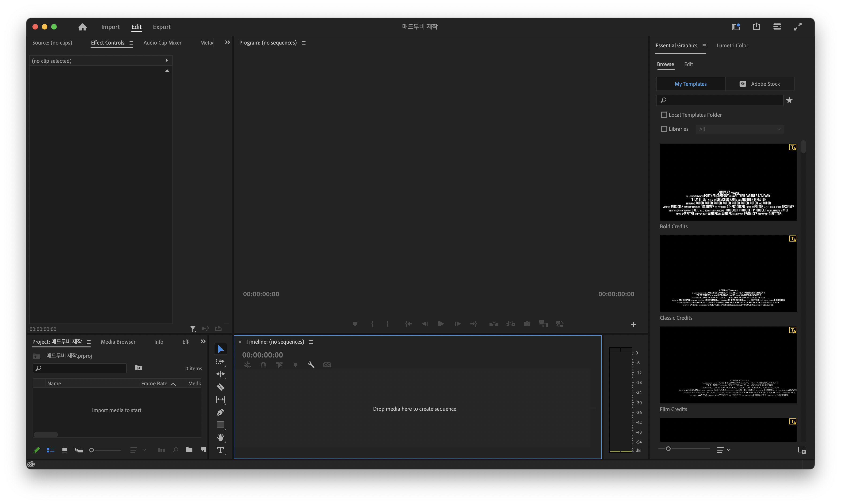
Task: Go to the Export workspace
Action: pyautogui.click(x=161, y=27)
